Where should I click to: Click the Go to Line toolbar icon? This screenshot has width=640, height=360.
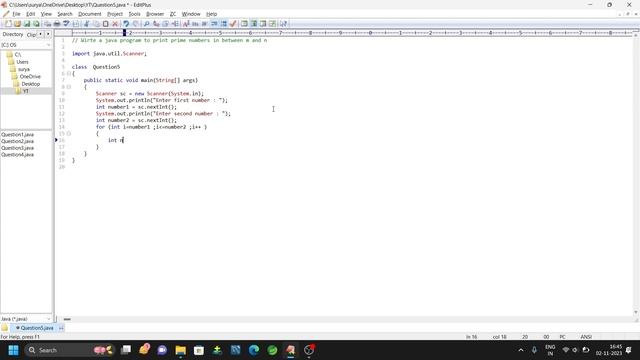(175, 24)
